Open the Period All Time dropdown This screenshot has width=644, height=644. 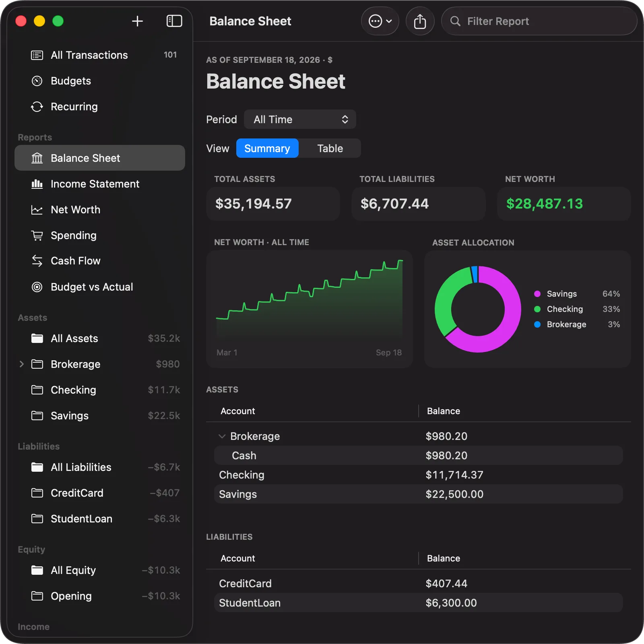click(300, 120)
